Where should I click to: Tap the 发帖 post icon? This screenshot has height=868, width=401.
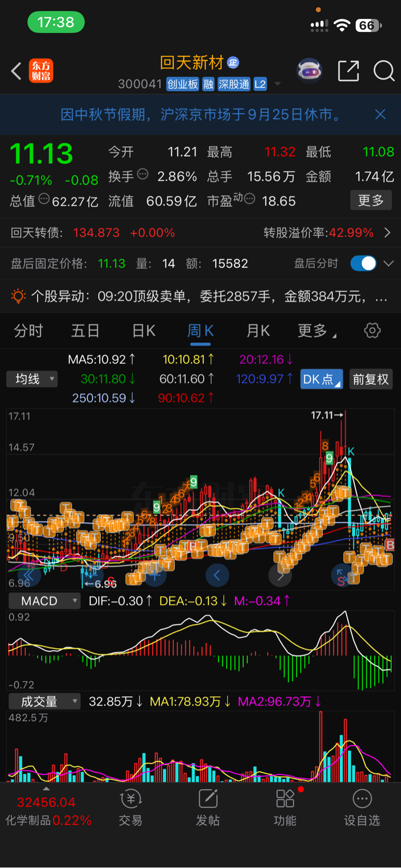208,808
